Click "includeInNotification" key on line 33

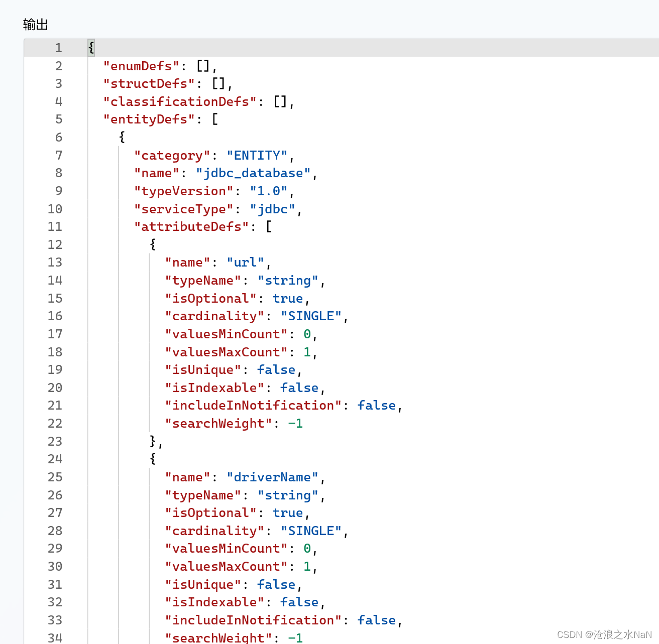tap(253, 620)
